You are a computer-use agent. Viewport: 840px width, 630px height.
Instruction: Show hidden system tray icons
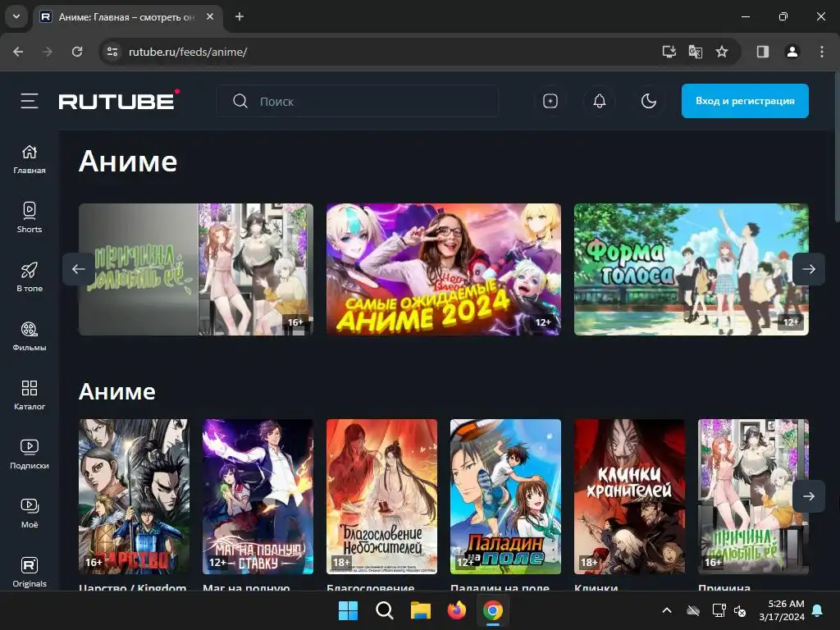[x=667, y=610]
